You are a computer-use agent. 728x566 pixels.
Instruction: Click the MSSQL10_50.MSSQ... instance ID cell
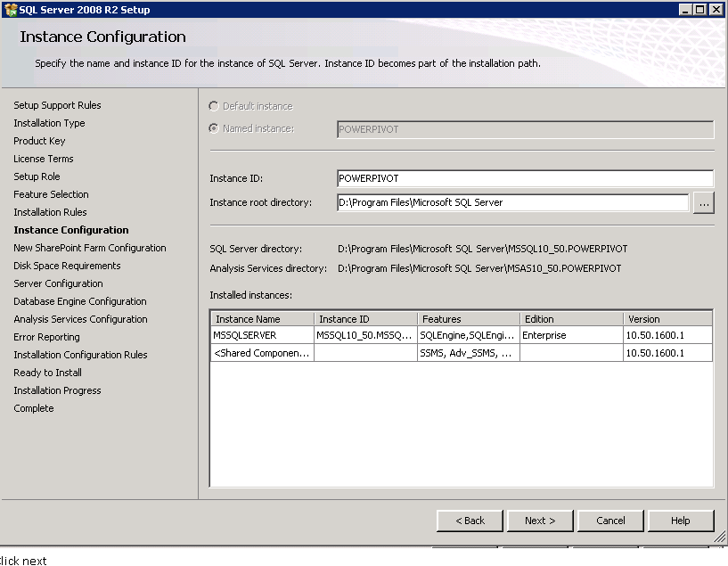pos(365,335)
